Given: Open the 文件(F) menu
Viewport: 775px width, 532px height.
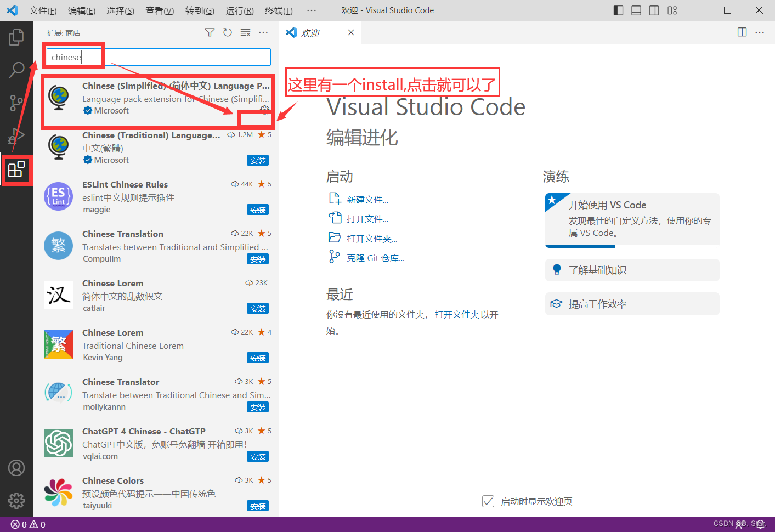Looking at the screenshot, I should pos(43,10).
